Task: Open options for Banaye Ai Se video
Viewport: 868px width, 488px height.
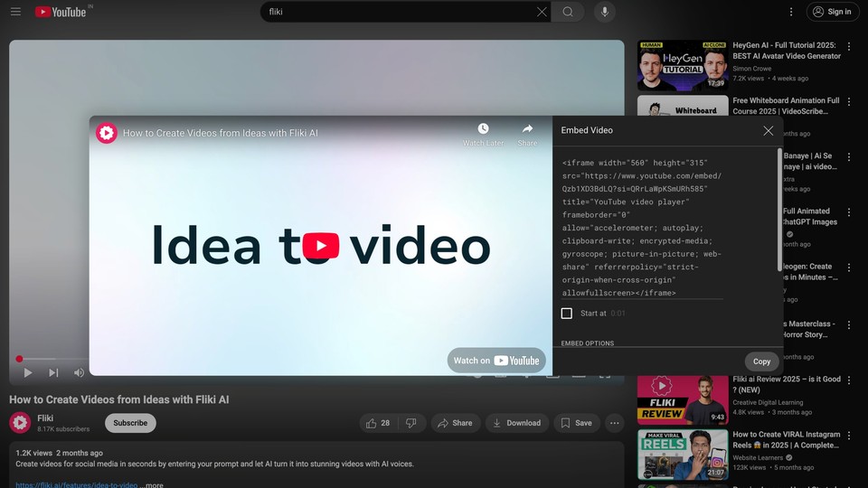Action: coord(849,157)
